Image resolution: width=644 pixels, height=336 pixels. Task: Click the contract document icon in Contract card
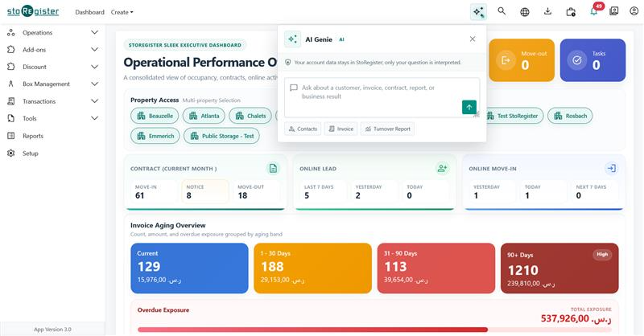[x=273, y=168]
